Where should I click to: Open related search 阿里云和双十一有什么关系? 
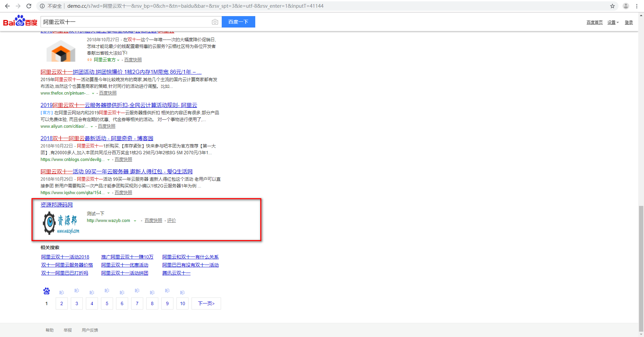[191, 257]
